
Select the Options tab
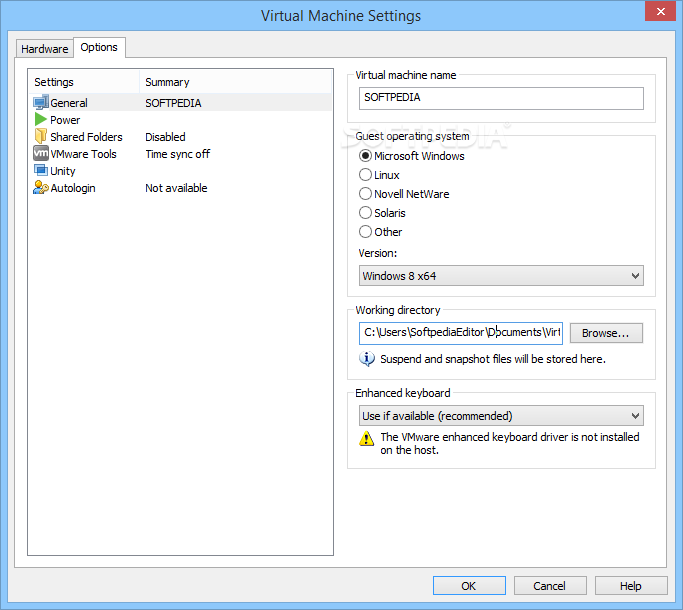tap(99, 47)
